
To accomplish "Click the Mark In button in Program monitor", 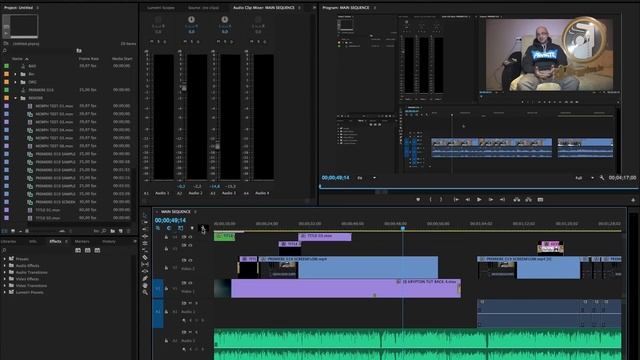I will coord(430,200).
